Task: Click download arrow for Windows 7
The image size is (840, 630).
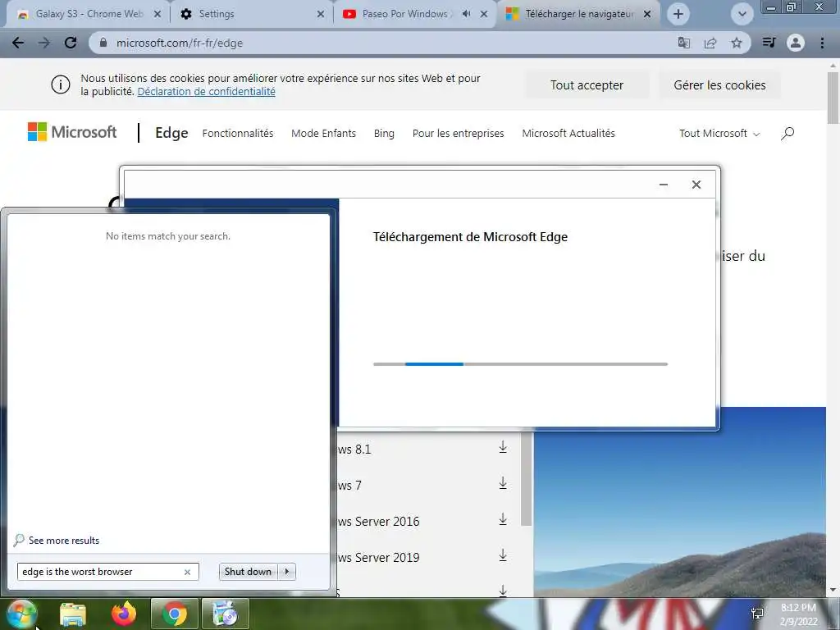Action: (x=503, y=484)
